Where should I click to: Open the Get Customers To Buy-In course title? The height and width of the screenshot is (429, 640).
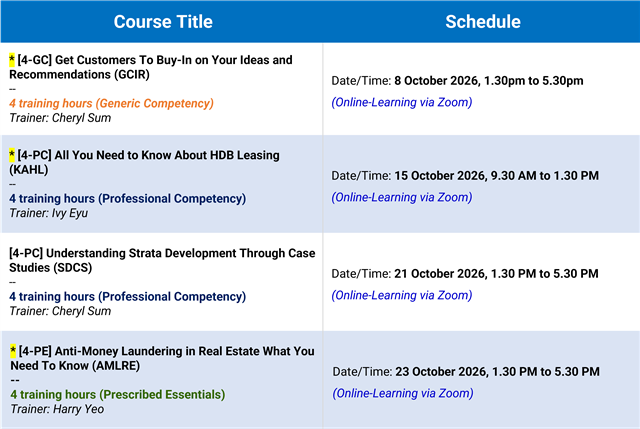coord(151,67)
